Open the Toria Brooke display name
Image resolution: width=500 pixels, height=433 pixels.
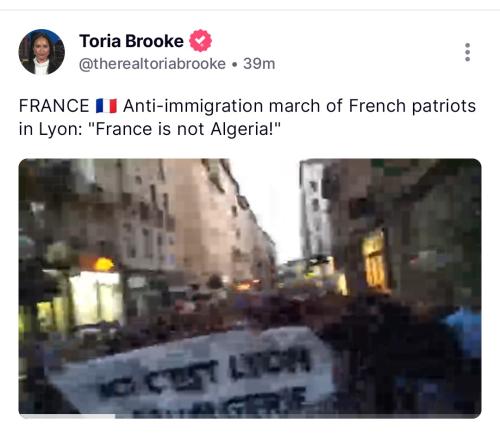[x=131, y=41]
